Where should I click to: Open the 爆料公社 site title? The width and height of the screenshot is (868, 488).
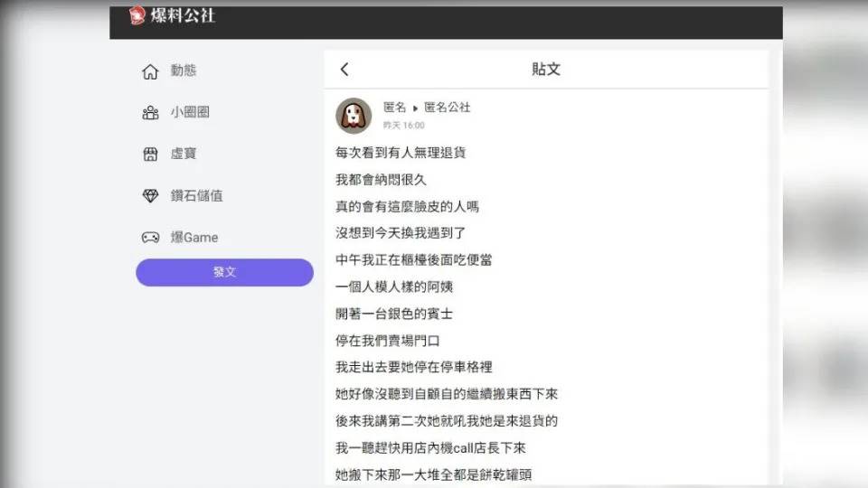pyautogui.click(x=183, y=15)
